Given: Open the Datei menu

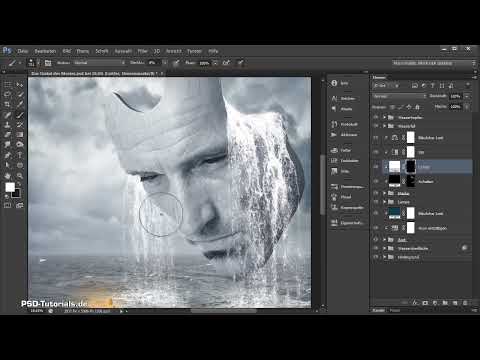Looking at the screenshot, I should pyautogui.click(x=22, y=51).
